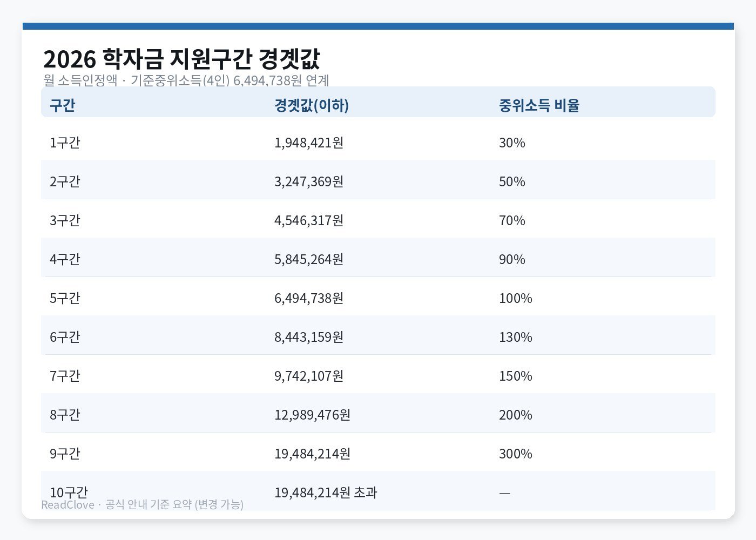
Task: Click the value "12,989,476원"
Action: click(x=313, y=415)
